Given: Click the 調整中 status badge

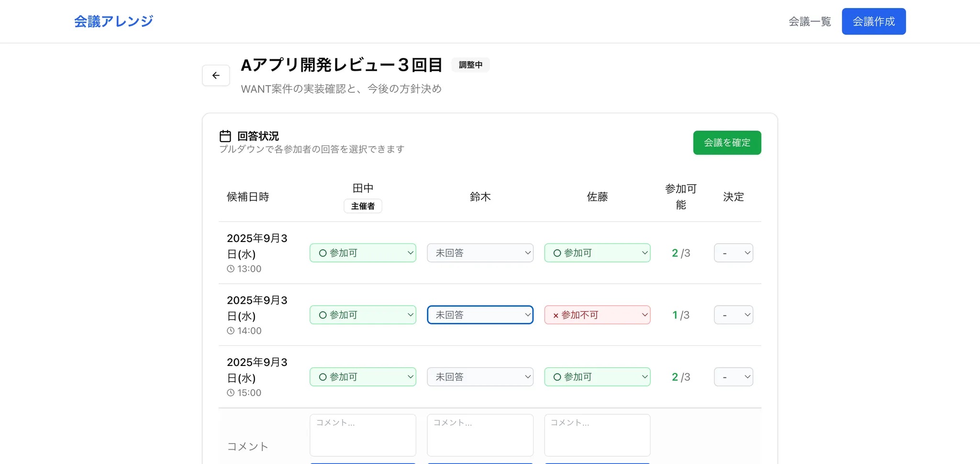Looking at the screenshot, I should tap(470, 65).
